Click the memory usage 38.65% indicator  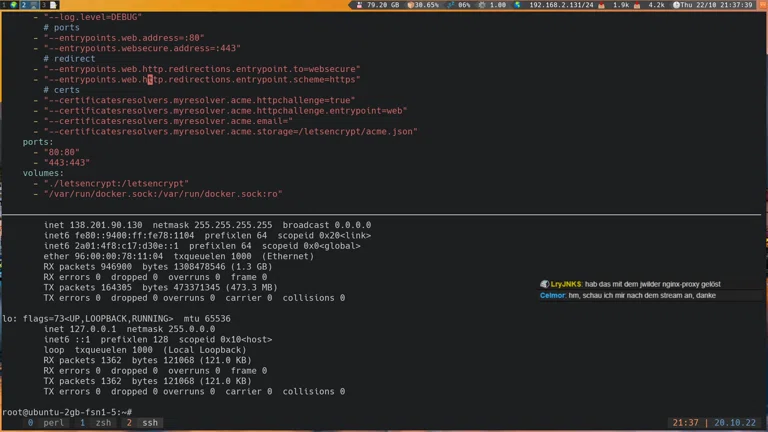(x=423, y=5)
